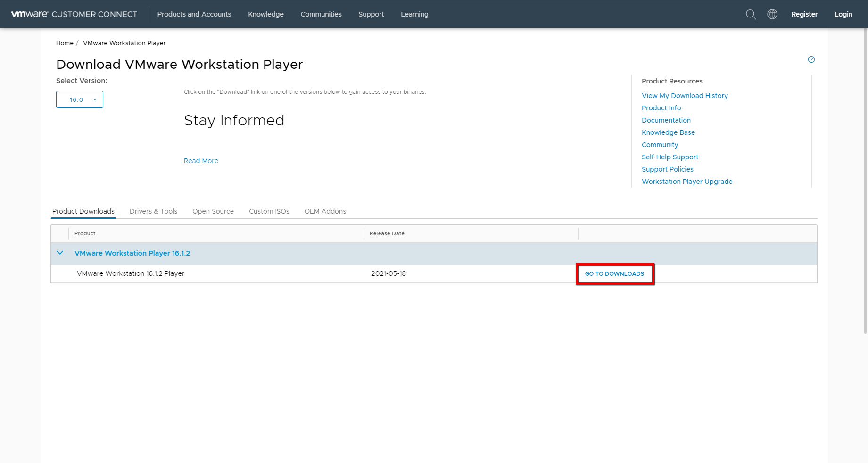Click the Login link
868x463 pixels.
tap(843, 14)
